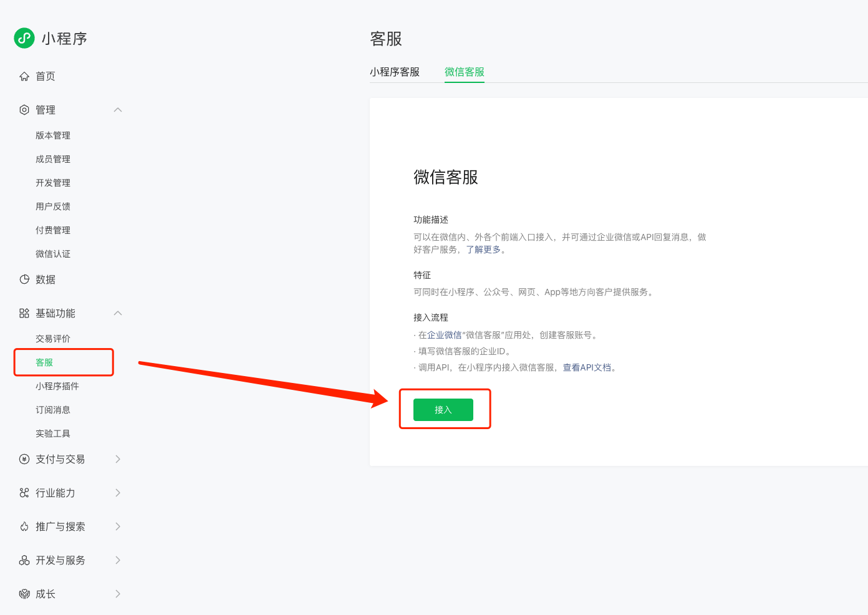Click the 微信客服 heading text
Image resolution: width=868 pixels, height=615 pixels.
tap(446, 177)
